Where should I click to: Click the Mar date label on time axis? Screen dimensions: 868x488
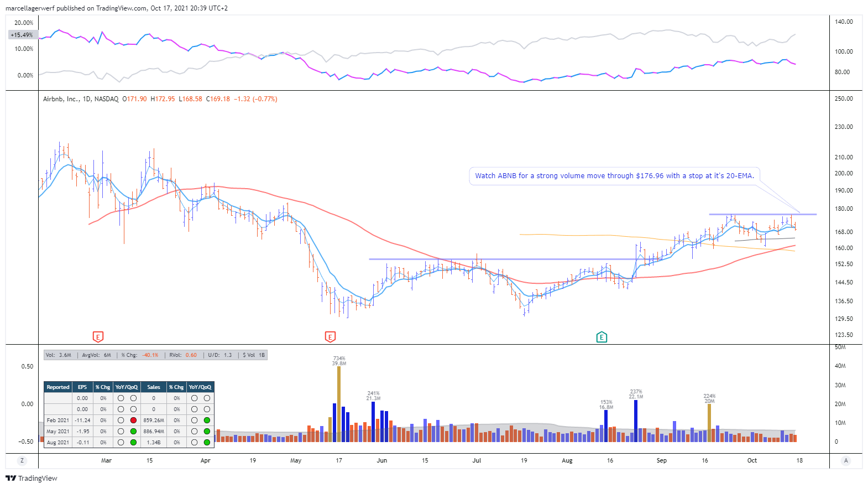point(107,460)
